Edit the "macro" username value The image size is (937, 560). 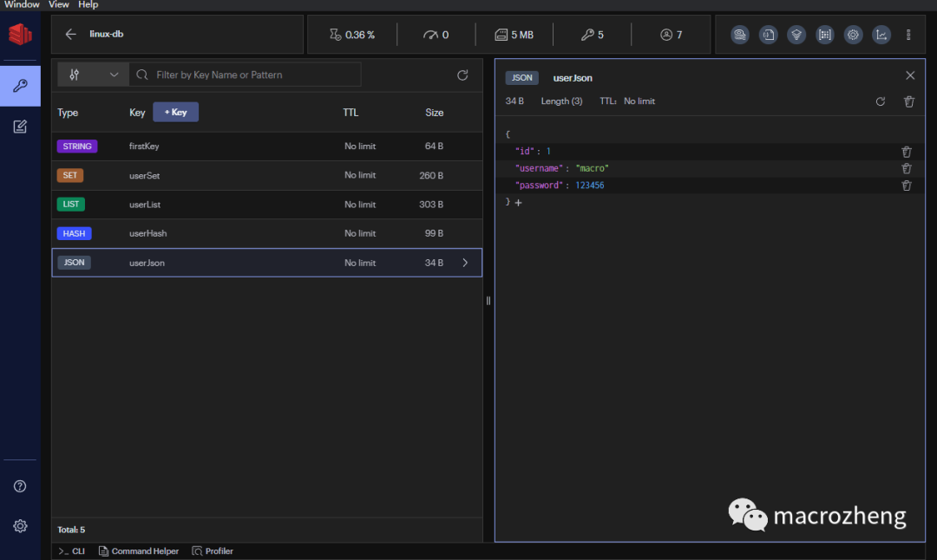[x=593, y=168]
